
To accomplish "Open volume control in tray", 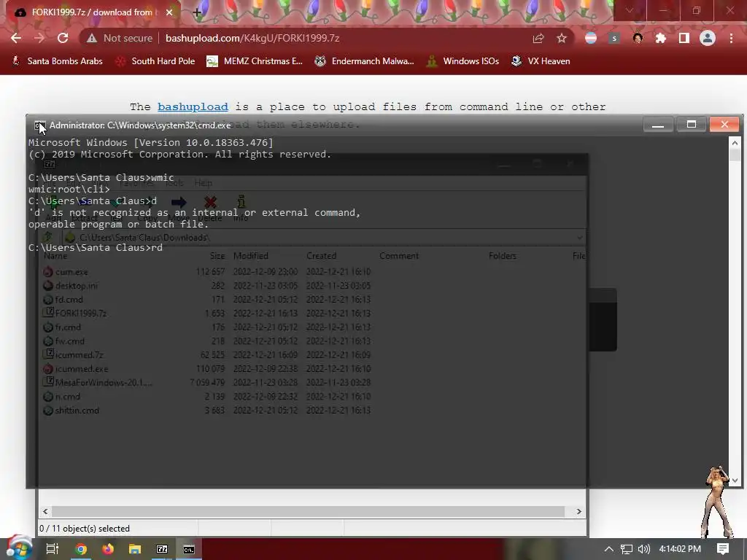I will coord(644,549).
